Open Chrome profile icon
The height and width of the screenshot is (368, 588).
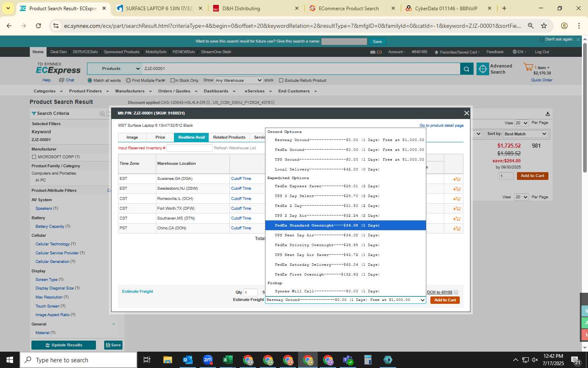click(x=564, y=26)
